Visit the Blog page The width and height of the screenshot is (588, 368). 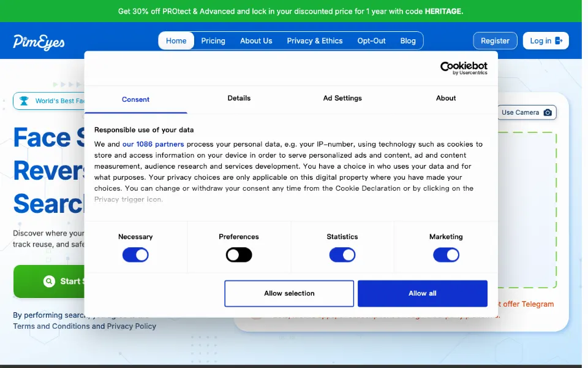pyautogui.click(x=408, y=40)
